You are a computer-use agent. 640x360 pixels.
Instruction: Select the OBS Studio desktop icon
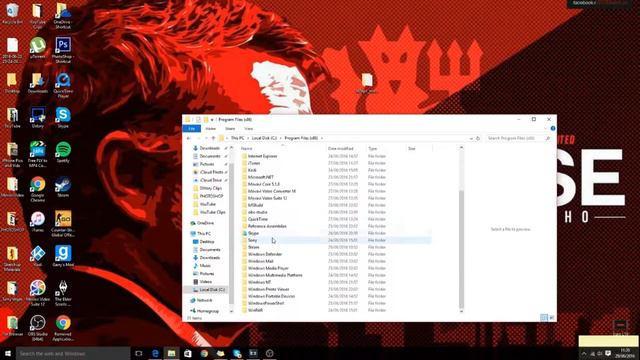point(38,328)
